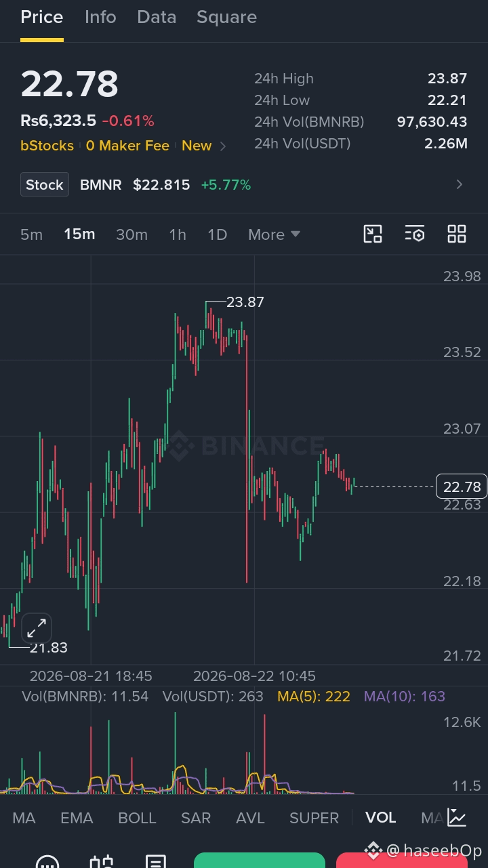Image resolution: width=488 pixels, height=868 pixels.
Task: Tap the green buy button
Action: (x=260, y=861)
